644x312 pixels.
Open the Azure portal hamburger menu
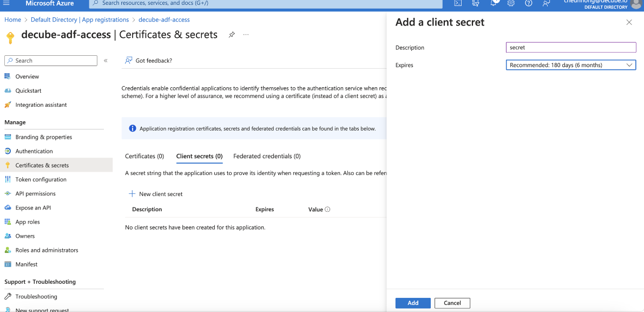click(6, 3)
